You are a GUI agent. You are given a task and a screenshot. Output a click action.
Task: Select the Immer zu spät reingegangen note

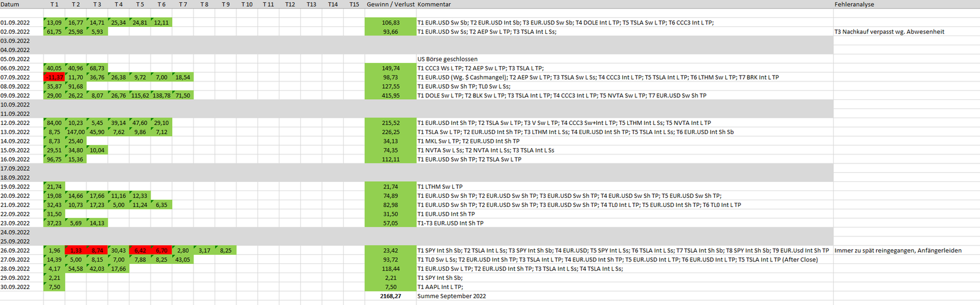tap(897, 250)
